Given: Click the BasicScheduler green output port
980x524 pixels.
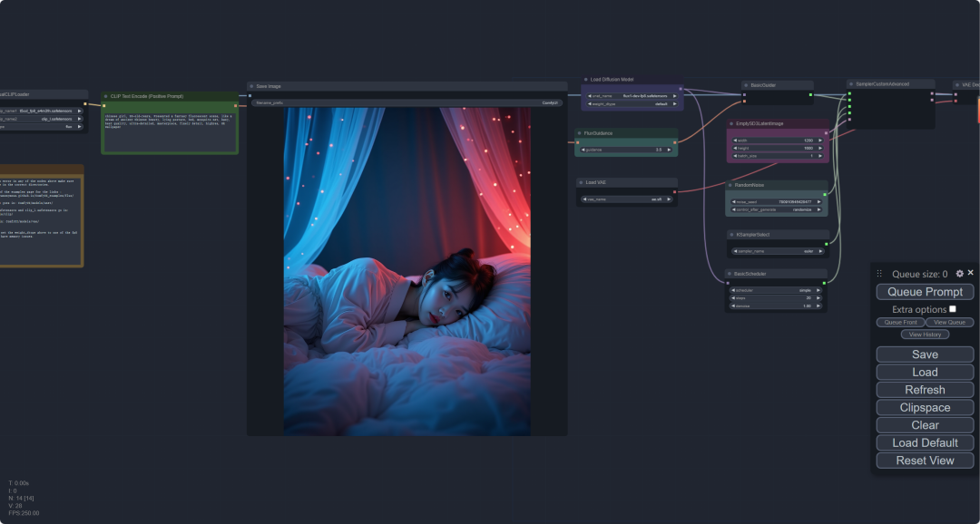Looking at the screenshot, I should [x=824, y=283].
